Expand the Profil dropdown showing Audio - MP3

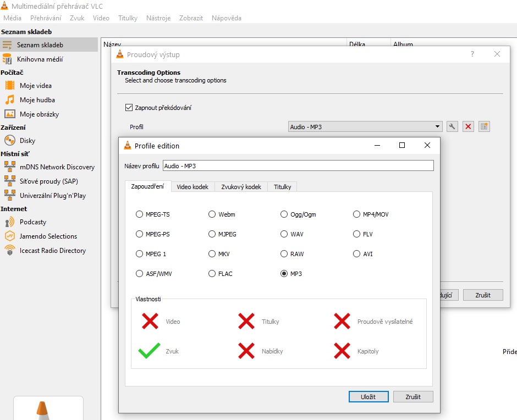pyautogui.click(x=365, y=127)
